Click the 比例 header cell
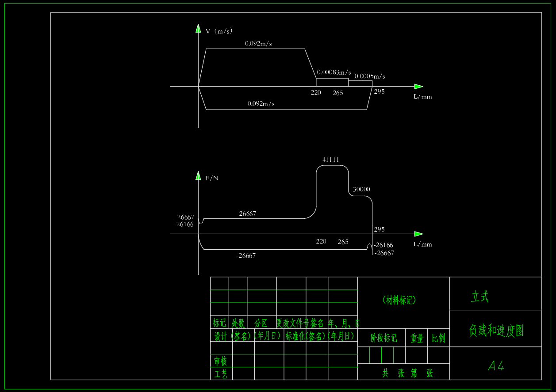This screenshot has width=556, height=392. 439,339
